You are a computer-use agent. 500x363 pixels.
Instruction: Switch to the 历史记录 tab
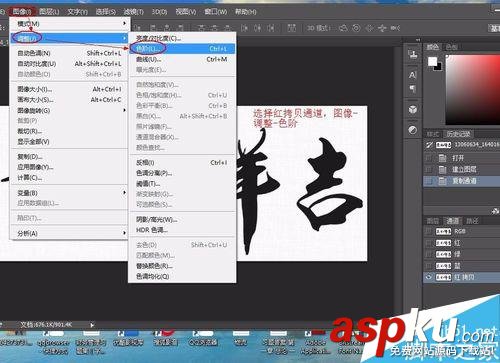tap(458, 134)
